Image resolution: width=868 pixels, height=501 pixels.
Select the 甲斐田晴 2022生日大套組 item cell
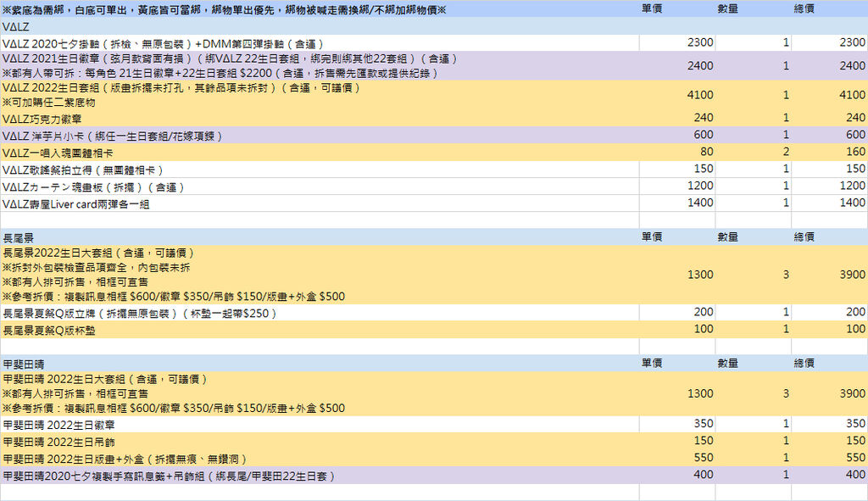pos(320,394)
